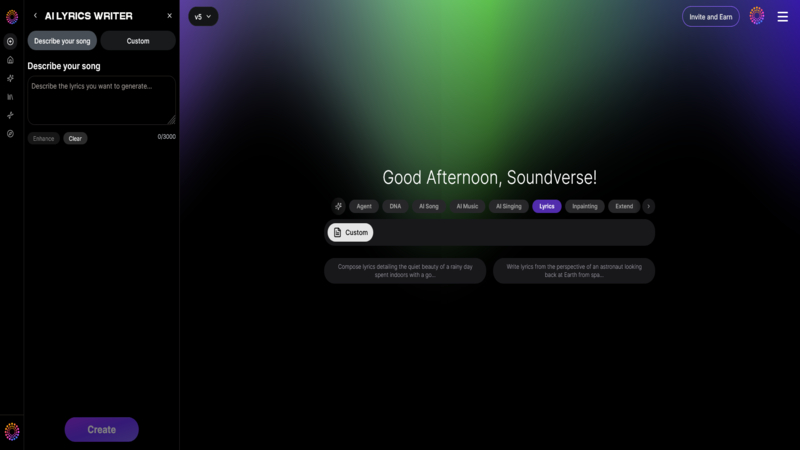Click the Soundverse logo at sidebar bottom
The height and width of the screenshot is (450, 800).
point(12,432)
